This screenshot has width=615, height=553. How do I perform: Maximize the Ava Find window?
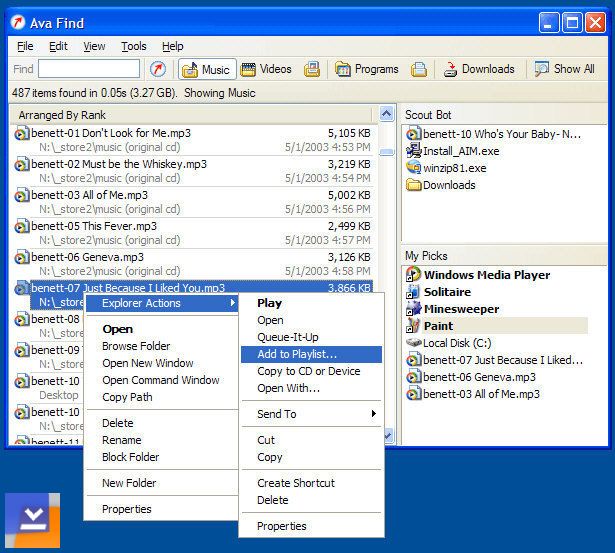(572, 23)
